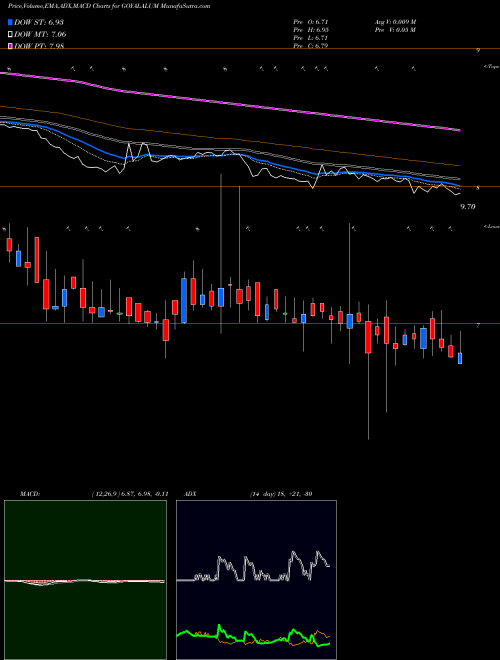
Task: Click the white DOW MT legend swatch
Action: point(10,34)
